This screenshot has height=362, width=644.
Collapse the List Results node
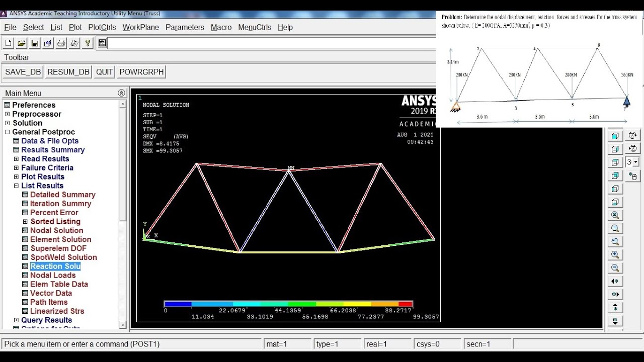(x=16, y=186)
